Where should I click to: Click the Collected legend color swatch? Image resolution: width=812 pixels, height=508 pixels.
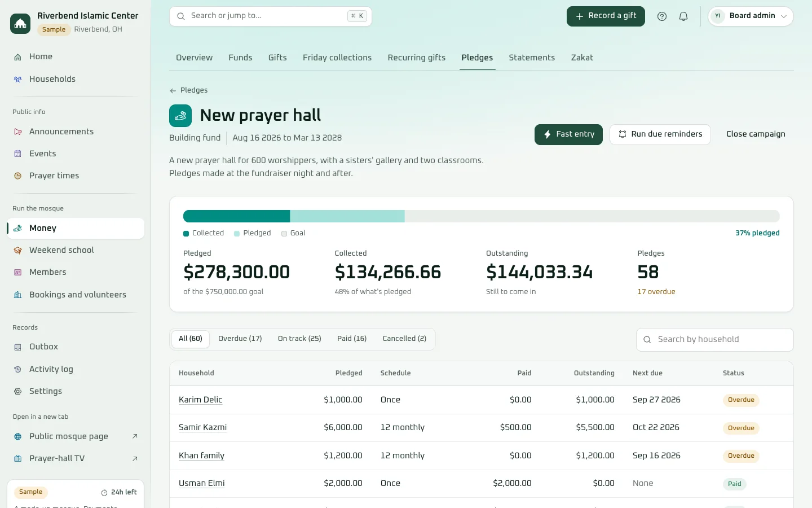[x=186, y=234]
